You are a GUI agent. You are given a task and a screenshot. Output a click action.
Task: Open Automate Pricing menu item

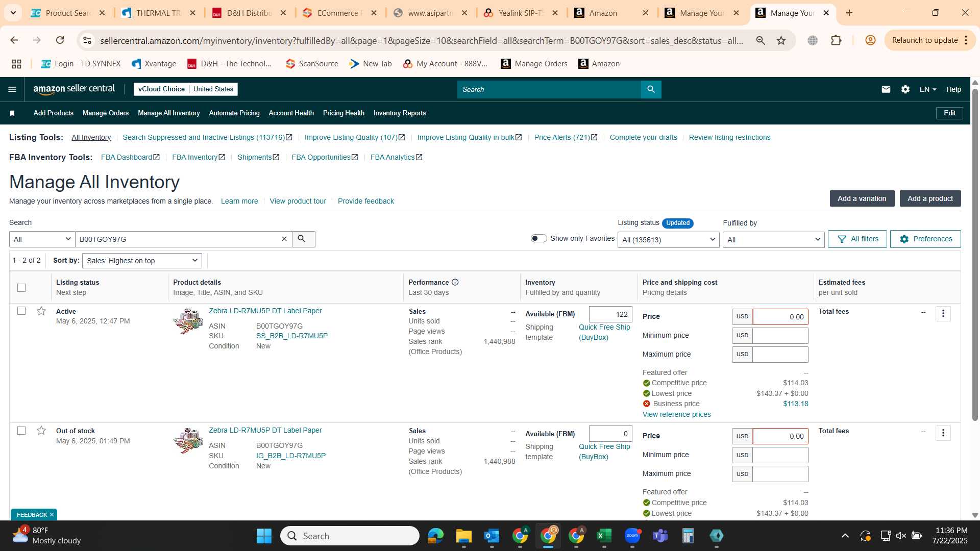click(234, 113)
